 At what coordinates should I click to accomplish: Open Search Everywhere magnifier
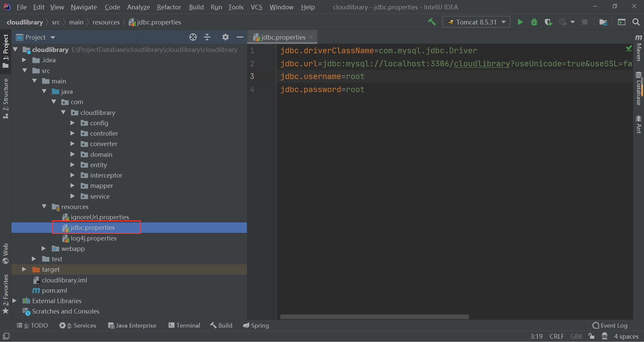(x=636, y=22)
